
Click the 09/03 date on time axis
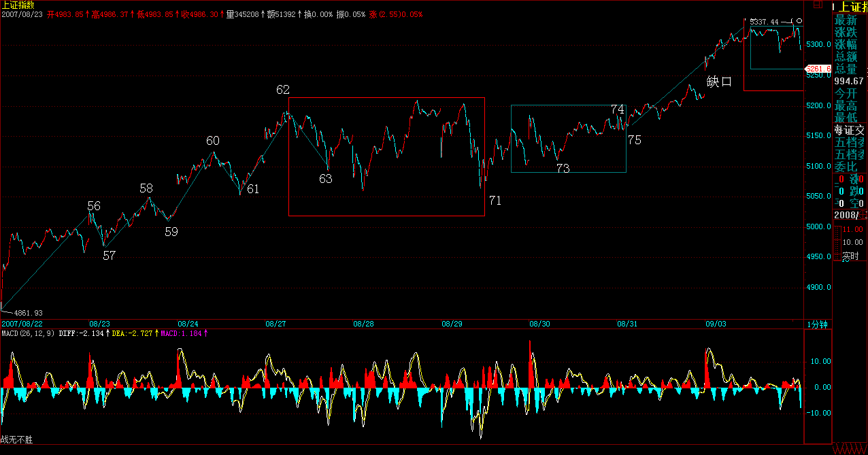tap(714, 324)
